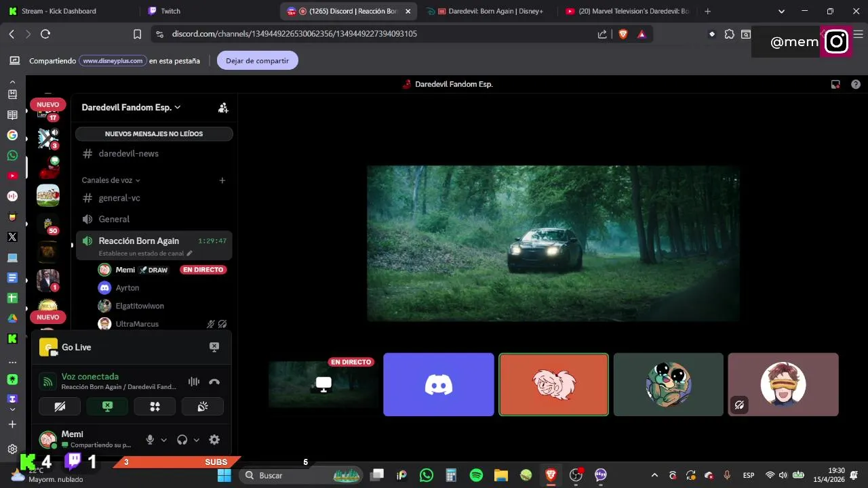Viewport: 868px width, 488px height.
Task: Toggle screen share button in voice panel
Action: (107, 406)
